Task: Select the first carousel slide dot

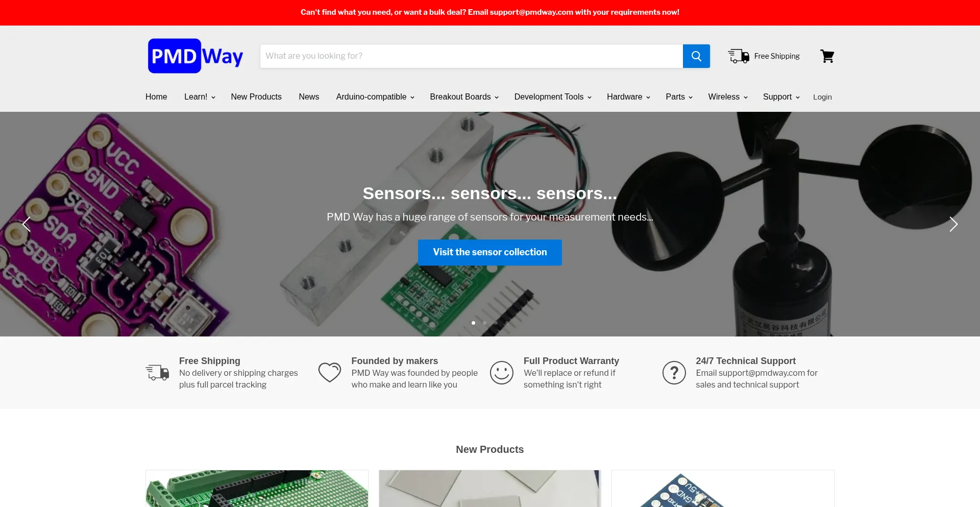Action: point(473,323)
